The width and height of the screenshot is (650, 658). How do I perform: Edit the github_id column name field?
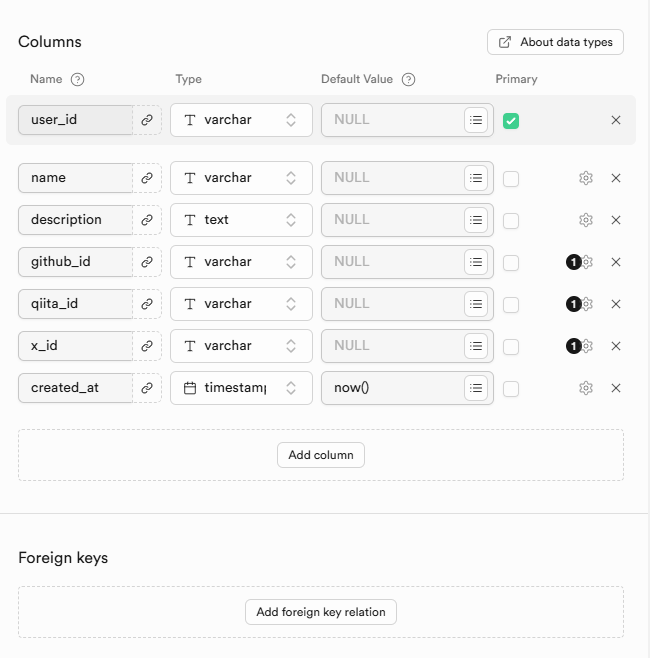tap(75, 262)
